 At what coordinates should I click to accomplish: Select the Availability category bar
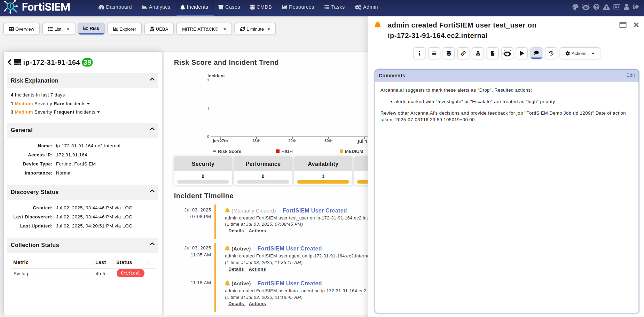click(x=323, y=181)
